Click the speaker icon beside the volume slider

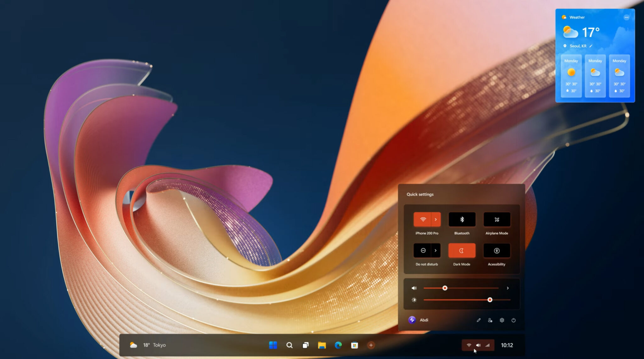[x=414, y=288]
